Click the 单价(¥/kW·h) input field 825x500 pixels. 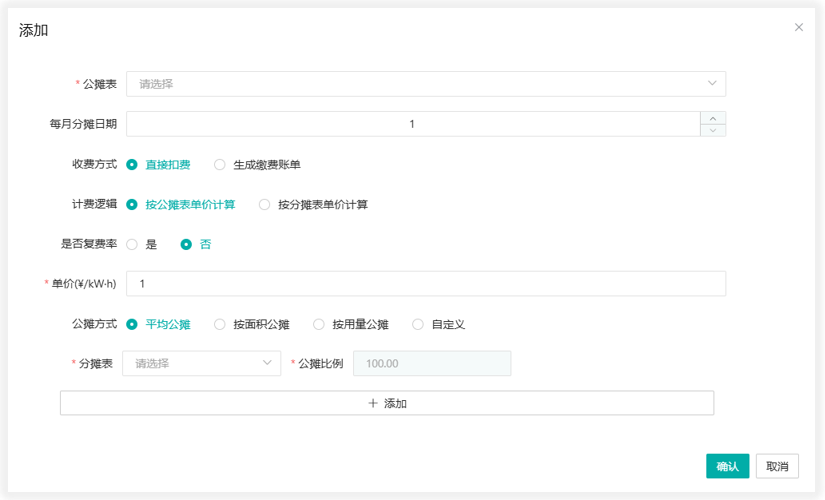pyautogui.click(x=426, y=284)
